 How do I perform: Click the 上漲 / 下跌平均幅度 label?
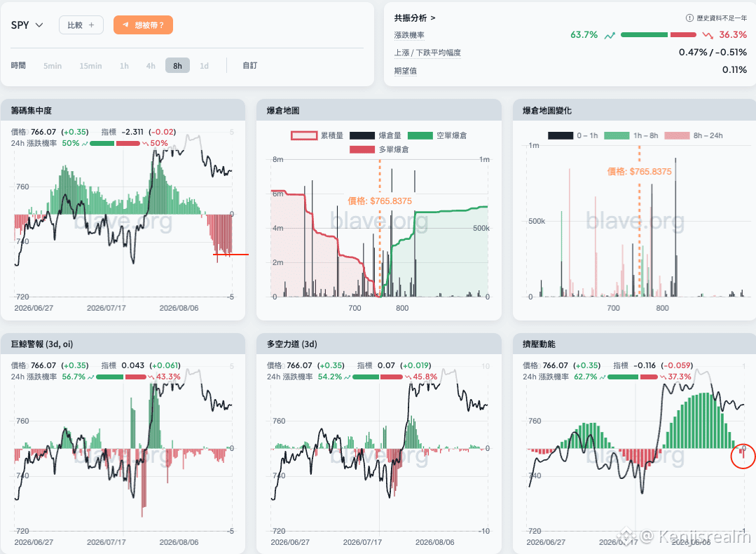pos(427,53)
